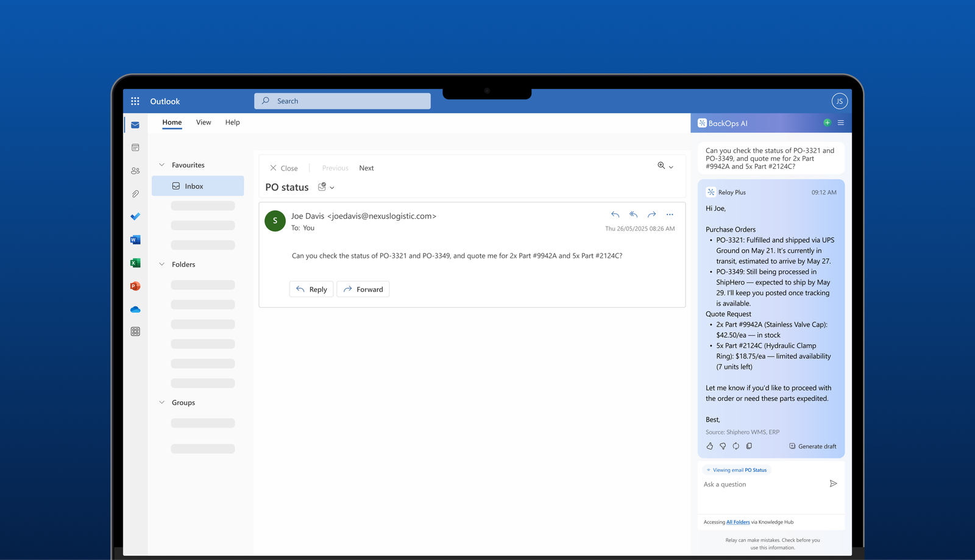Copy the Relay response
975x560 pixels.
point(749,446)
